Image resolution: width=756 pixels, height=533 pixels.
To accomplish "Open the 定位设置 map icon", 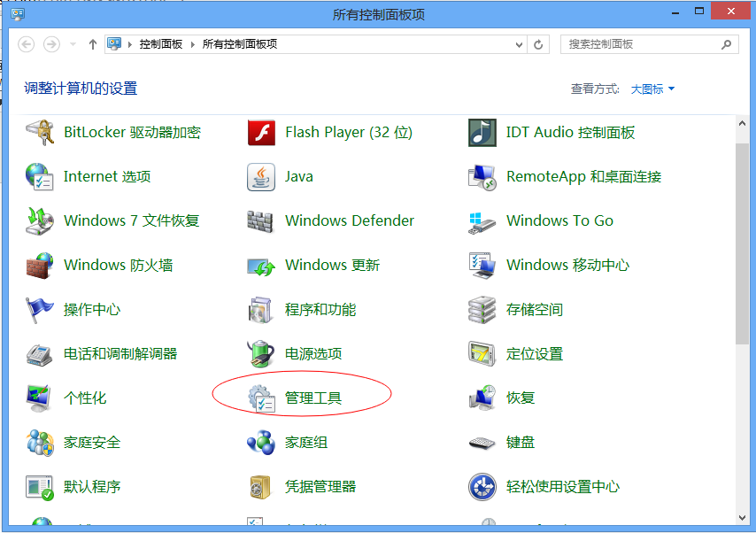I will coord(482,353).
